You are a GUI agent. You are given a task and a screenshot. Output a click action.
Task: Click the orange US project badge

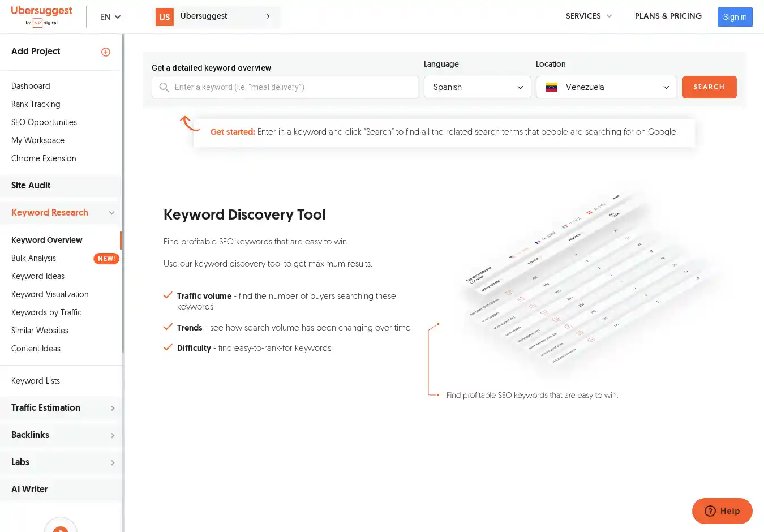click(165, 17)
